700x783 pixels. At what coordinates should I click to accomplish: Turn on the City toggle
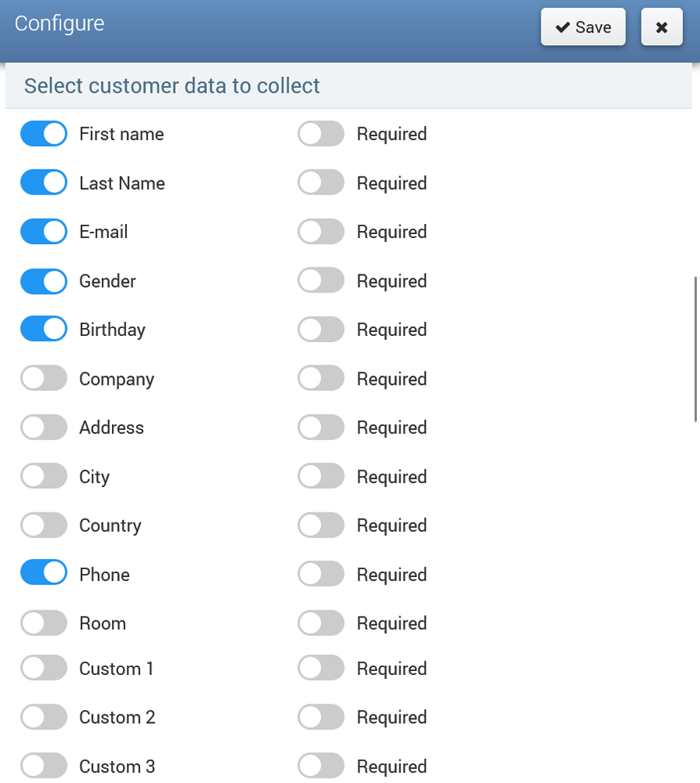[x=44, y=477]
